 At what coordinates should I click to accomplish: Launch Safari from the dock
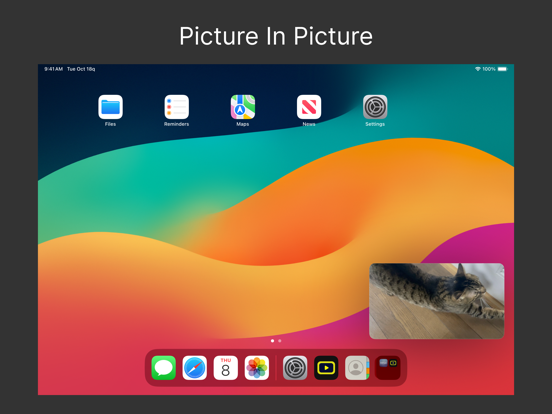click(x=195, y=368)
